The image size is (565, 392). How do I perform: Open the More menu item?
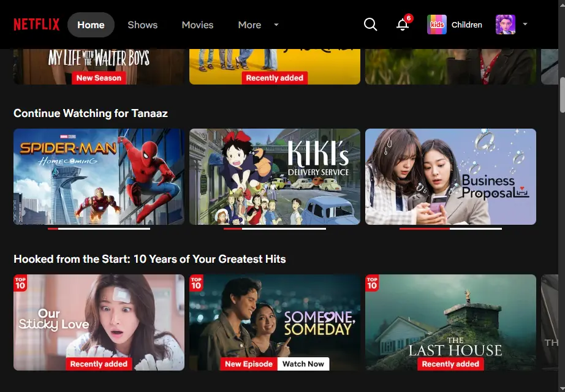249,25
